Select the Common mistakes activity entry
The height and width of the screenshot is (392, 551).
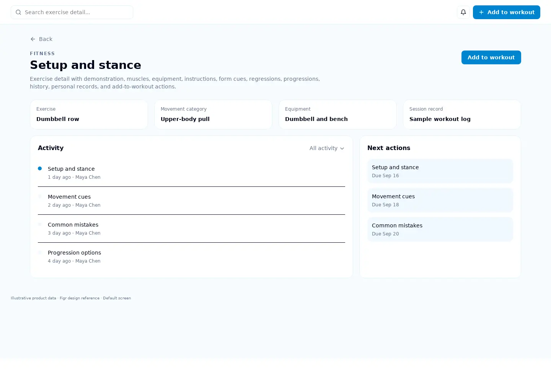click(x=191, y=229)
